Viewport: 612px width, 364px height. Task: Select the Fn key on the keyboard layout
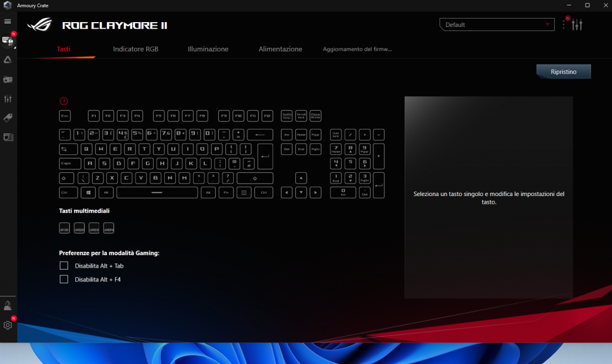[x=226, y=192]
